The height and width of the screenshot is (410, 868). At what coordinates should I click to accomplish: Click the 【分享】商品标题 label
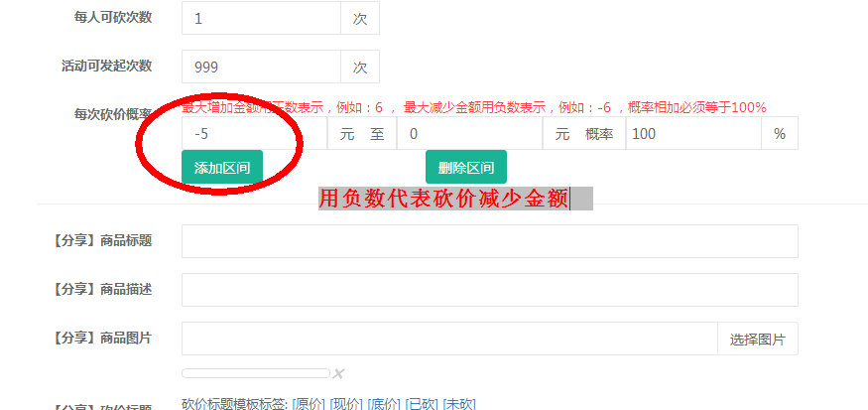click(x=101, y=240)
